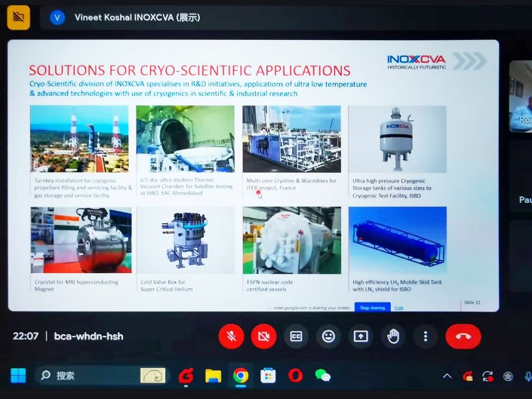Viewport: 532px width, 399px height.
Task: Click red tray app icon after chevron
Action: (468, 376)
